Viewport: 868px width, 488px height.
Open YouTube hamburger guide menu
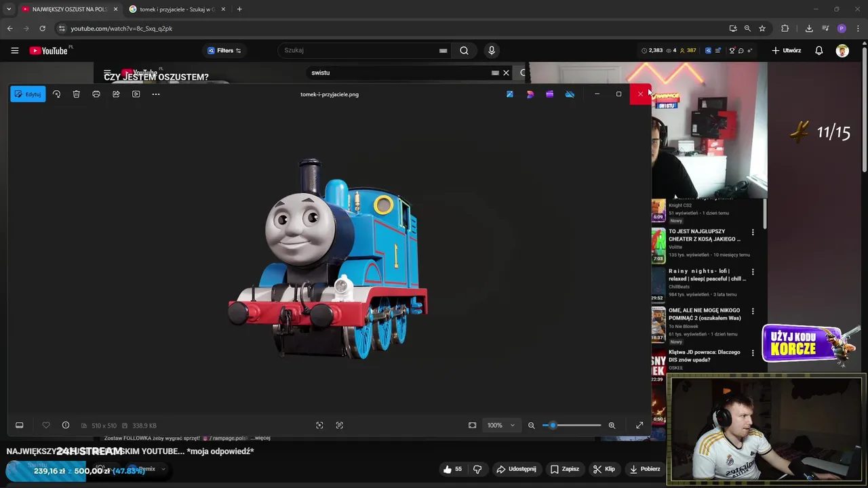[x=14, y=50]
